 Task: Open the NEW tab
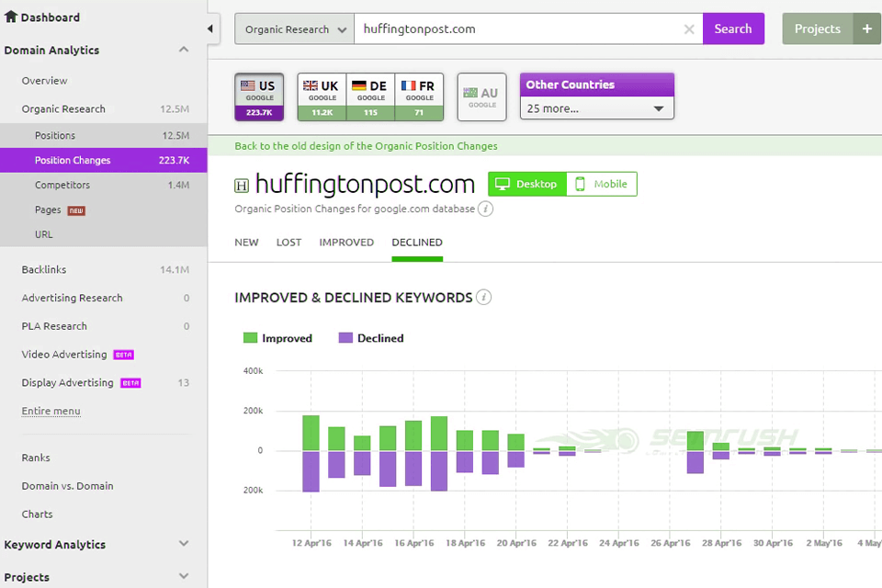[246, 243]
